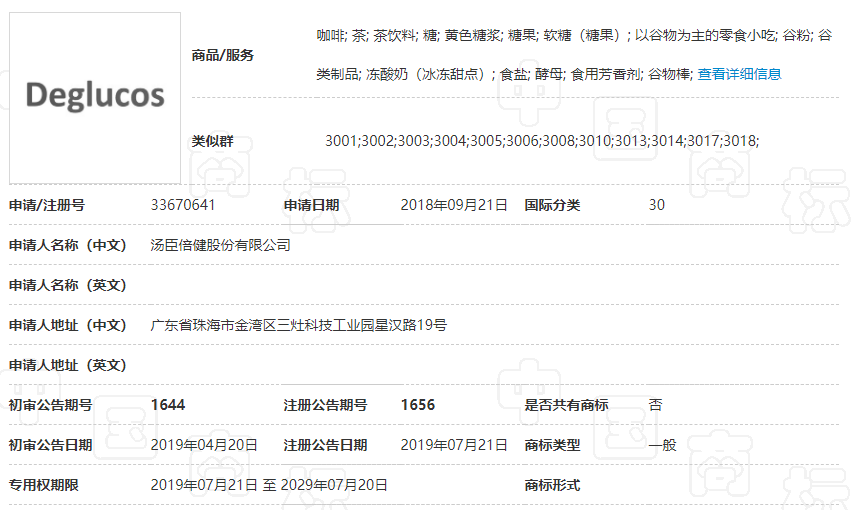The image size is (852, 510).
Task: Click the 申请人名称（英文） label
Action: (68, 285)
